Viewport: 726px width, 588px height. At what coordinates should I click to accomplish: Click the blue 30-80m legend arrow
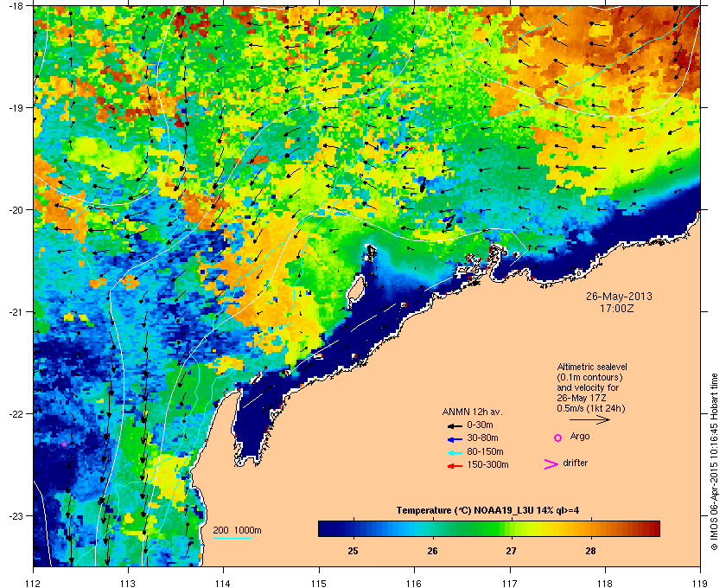[x=455, y=438]
